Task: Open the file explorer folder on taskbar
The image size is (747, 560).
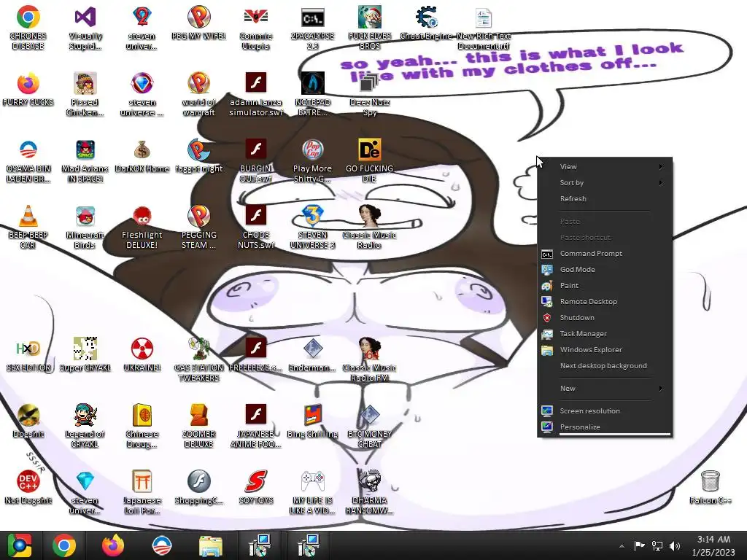Action: pos(210,545)
